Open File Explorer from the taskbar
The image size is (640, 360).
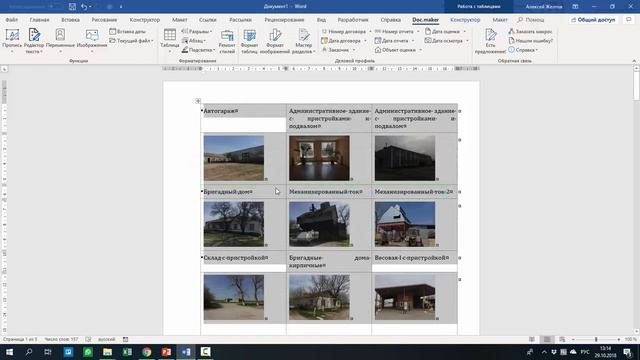(x=107, y=352)
